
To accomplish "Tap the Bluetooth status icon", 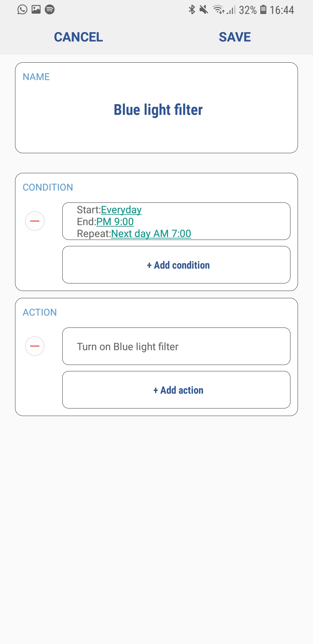I will (x=192, y=10).
